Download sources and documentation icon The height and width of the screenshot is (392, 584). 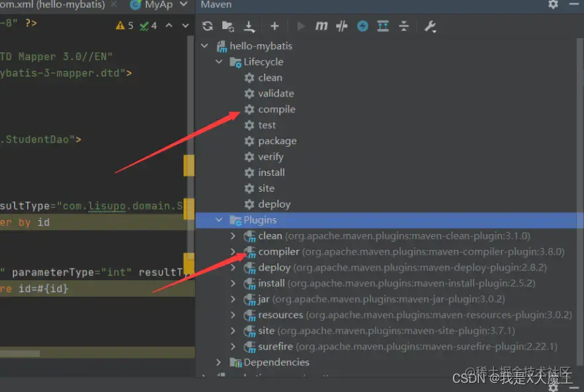pyautogui.click(x=249, y=26)
